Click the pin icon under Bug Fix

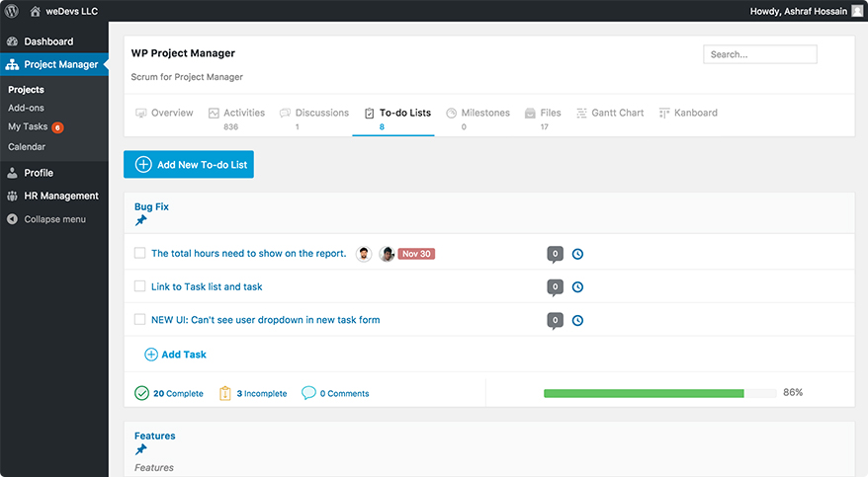tap(141, 220)
